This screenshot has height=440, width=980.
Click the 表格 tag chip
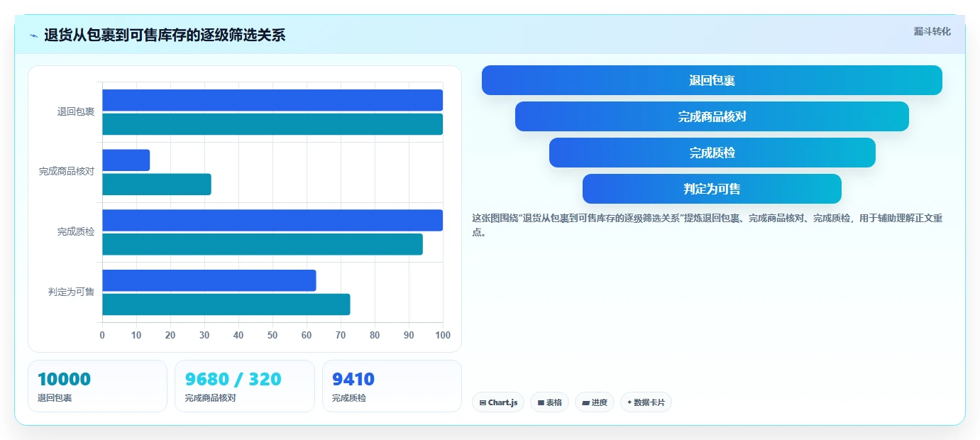pyautogui.click(x=549, y=402)
